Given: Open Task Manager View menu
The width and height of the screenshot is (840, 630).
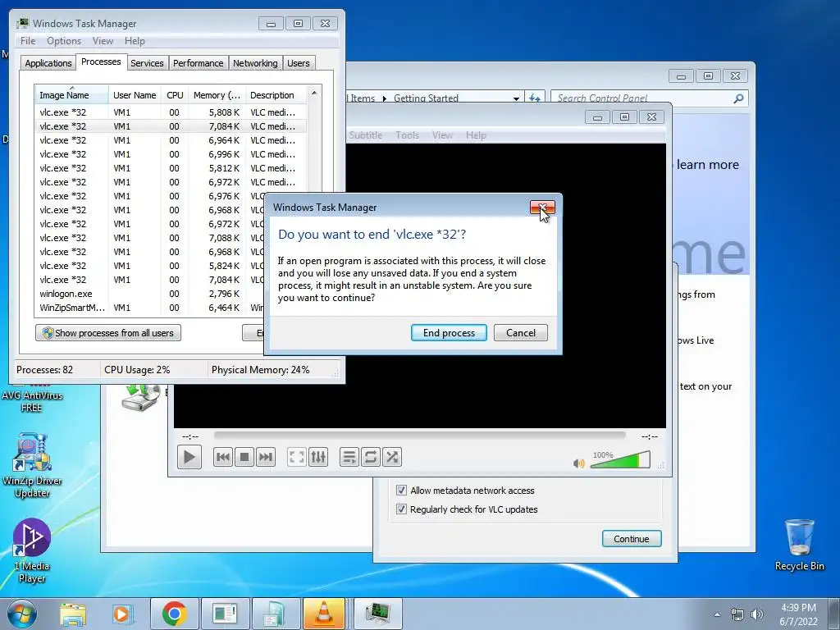Looking at the screenshot, I should pos(103,41).
